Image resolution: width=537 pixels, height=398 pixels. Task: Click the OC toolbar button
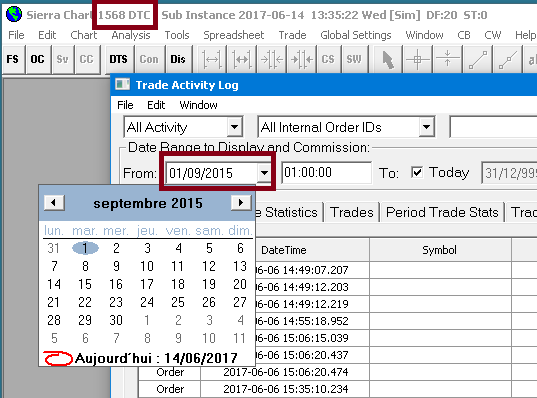click(37, 59)
